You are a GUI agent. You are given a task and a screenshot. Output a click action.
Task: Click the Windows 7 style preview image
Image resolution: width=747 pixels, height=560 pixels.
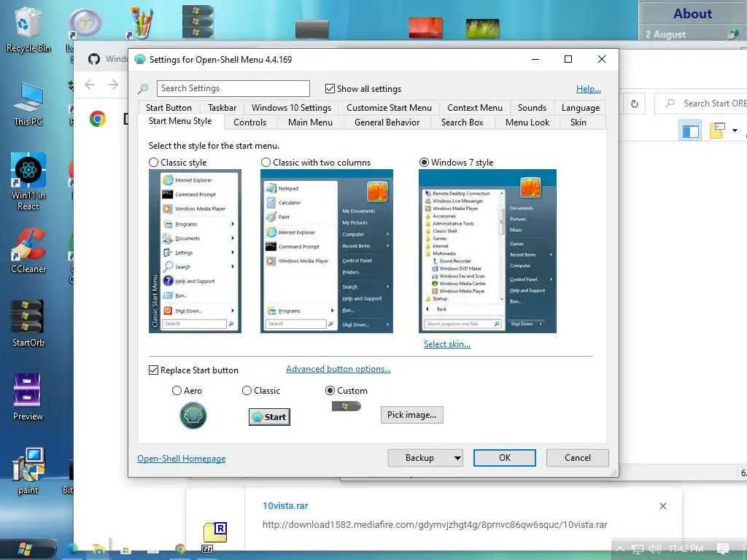point(487,251)
